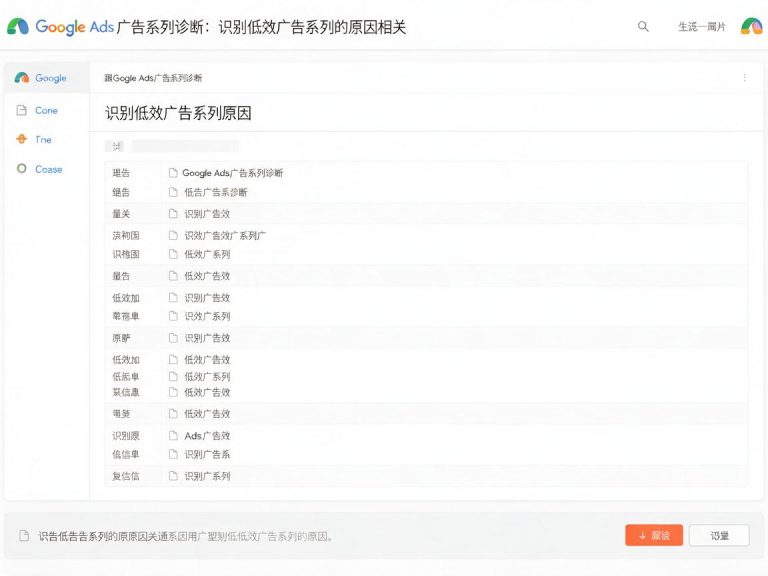The width and height of the screenshot is (768, 576).
Task: Click file icon in 紧信惠 row
Action: tap(173, 392)
